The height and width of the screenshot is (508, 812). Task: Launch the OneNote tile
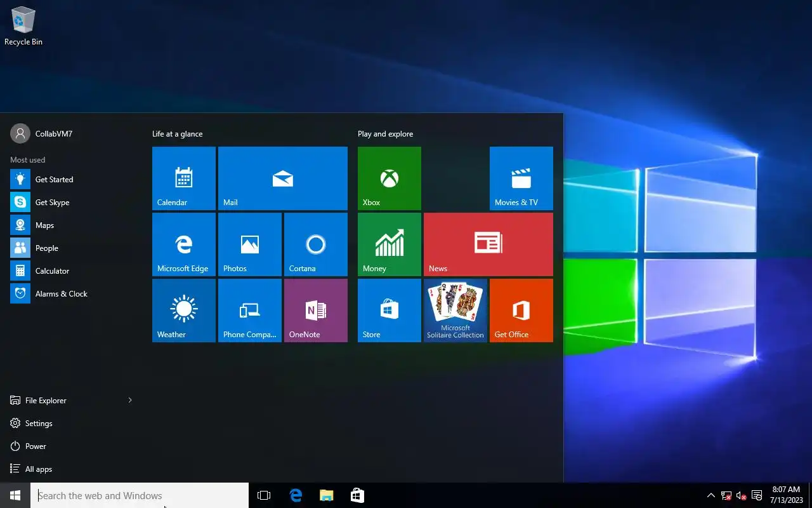(316, 311)
